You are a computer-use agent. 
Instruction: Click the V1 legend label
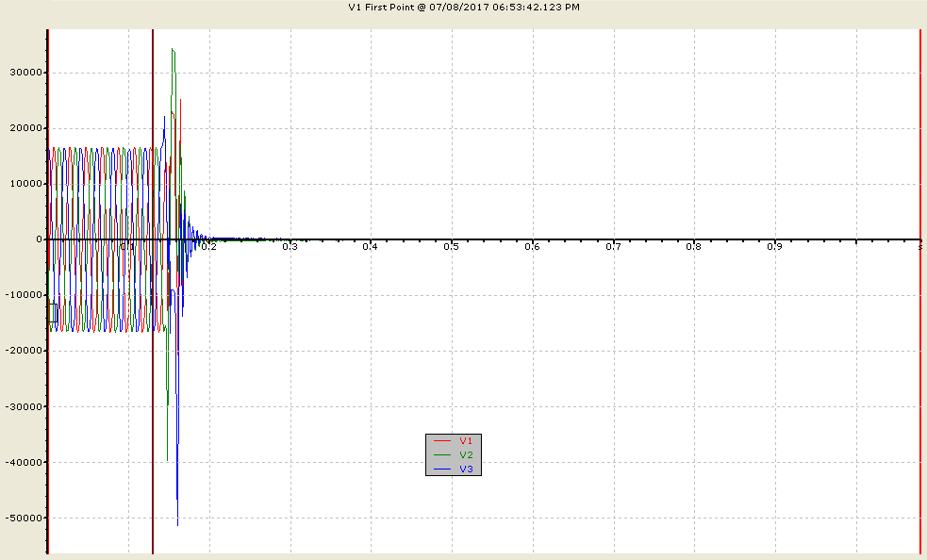point(466,441)
